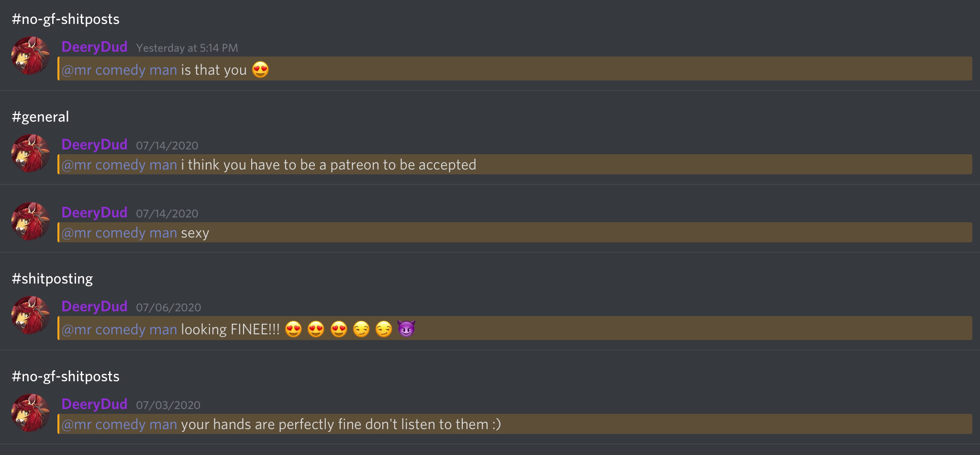Jump to the #general channel header
The image size is (980, 455).
pyautogui.click(x=41, y=117)
